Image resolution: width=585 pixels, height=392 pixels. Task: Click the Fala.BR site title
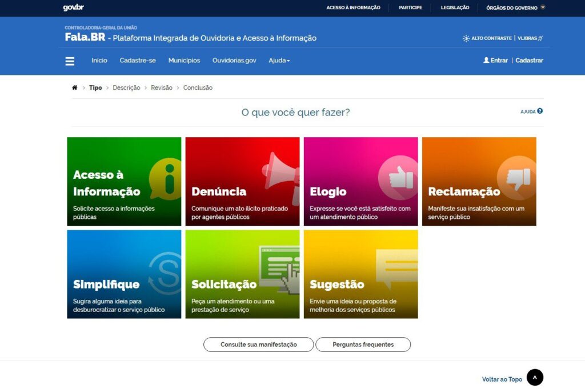tap(85, 37)
